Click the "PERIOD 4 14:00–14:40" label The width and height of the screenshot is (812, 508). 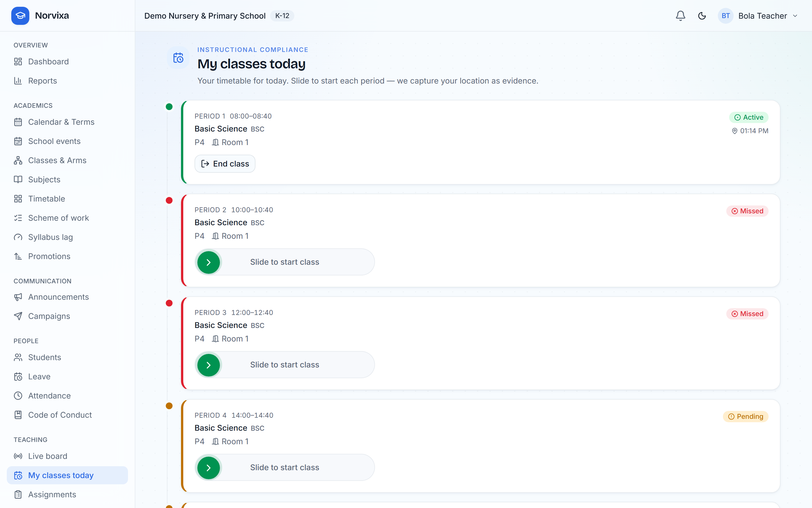pos(234,415)
